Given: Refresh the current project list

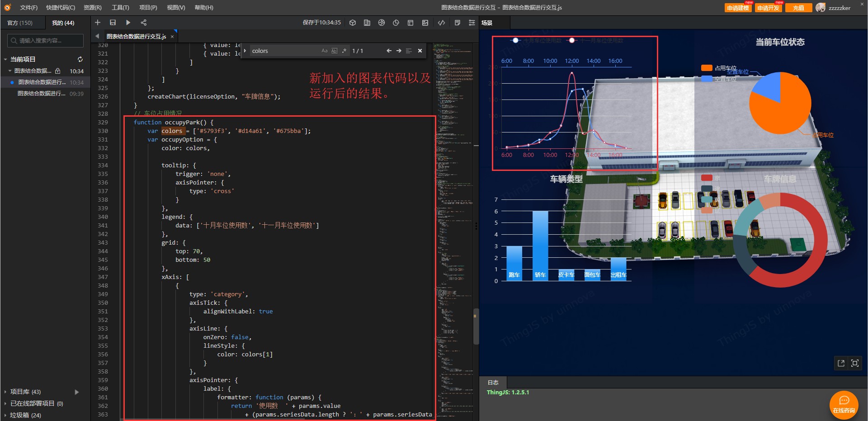Looking at the screenshot, I should 80,59.
